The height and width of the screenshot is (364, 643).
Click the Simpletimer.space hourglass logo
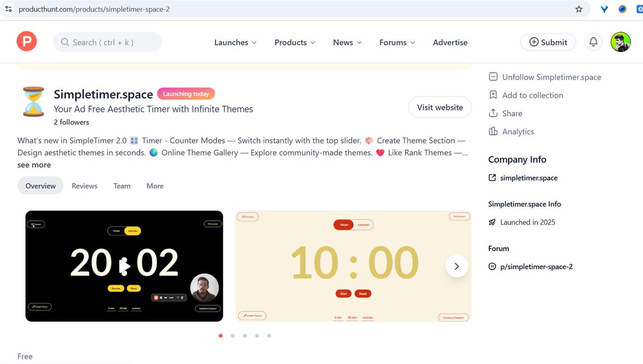(x=33, y=102)
